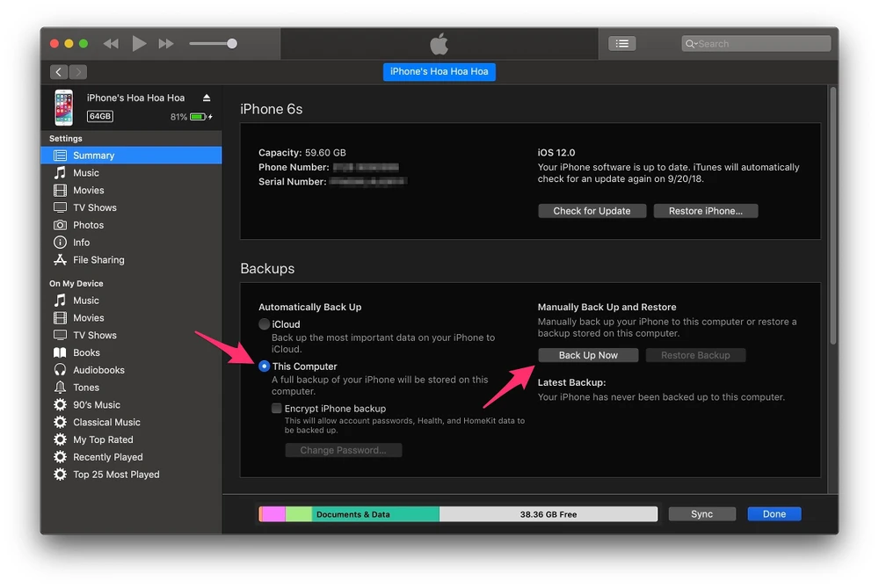Open the Tones item under On My Device
Image resolution: width=879 pixels, height=588 pixels.
point(86,388)
